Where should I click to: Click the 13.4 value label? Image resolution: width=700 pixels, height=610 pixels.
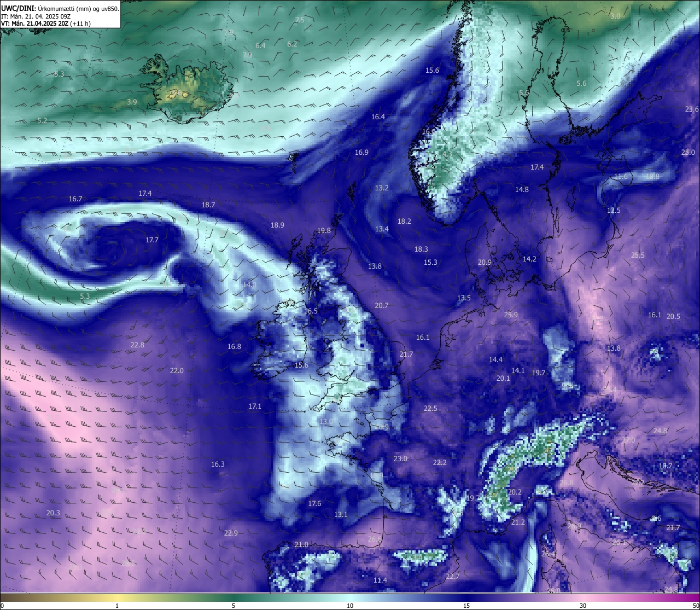[x=382, y=229]
